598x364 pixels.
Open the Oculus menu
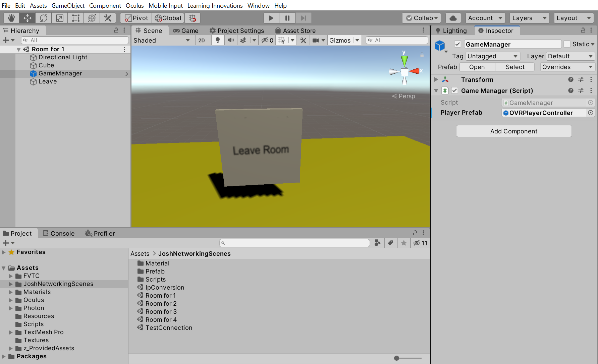135,5
